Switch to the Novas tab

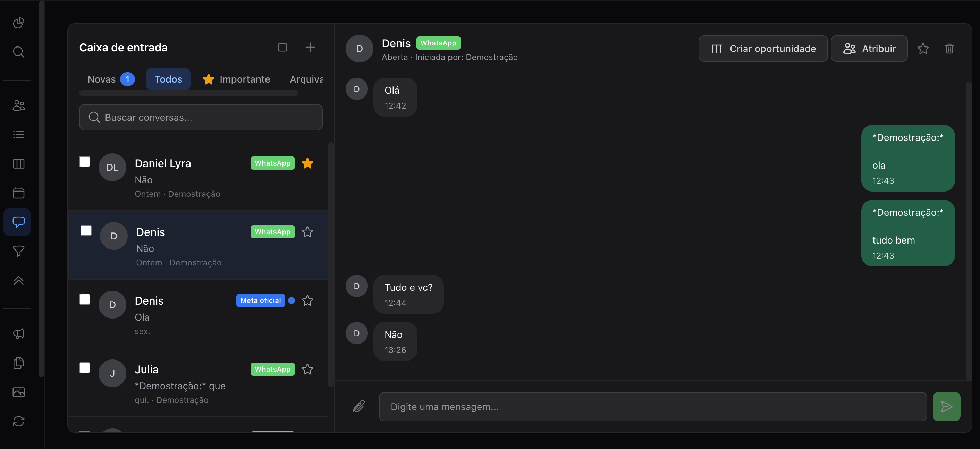111,79
